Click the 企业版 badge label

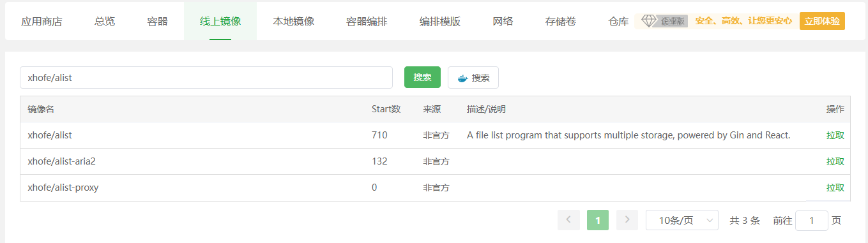[673, 21]
